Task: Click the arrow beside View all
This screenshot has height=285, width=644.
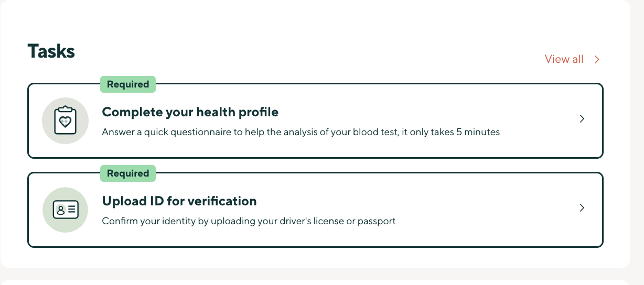Action: [x=597, y=59]
